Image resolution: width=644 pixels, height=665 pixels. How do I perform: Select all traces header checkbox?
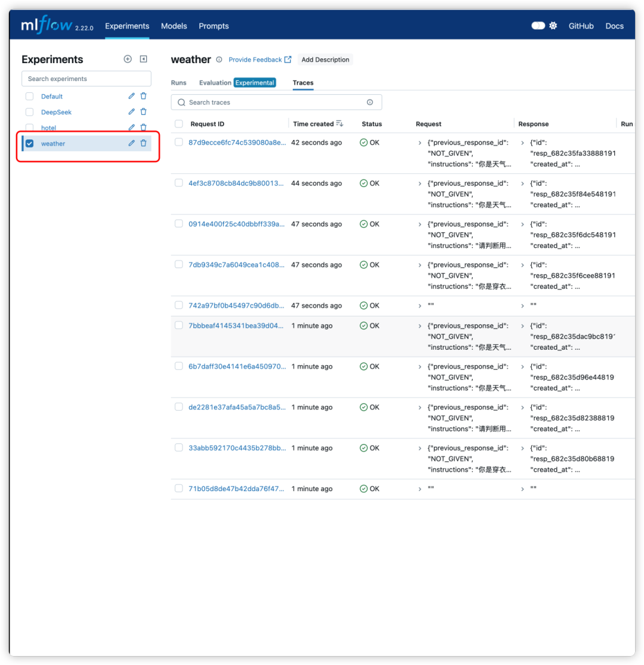[179, 124]
